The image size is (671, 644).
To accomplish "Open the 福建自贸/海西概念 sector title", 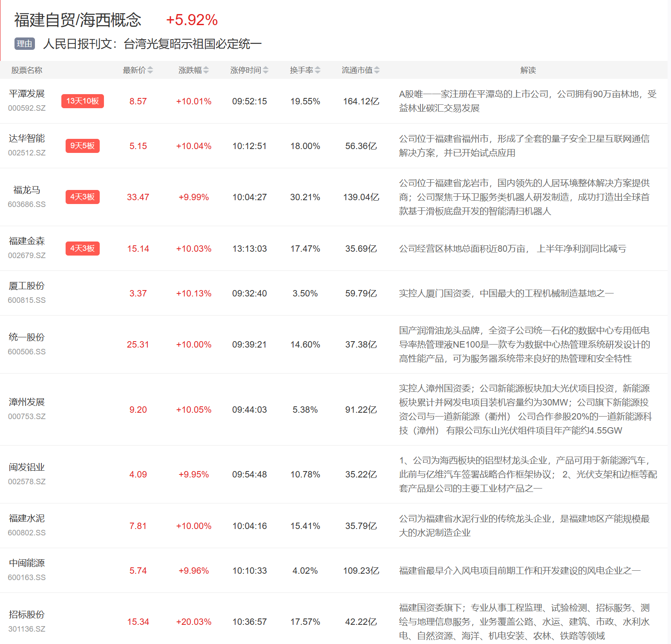I will 78,20.
